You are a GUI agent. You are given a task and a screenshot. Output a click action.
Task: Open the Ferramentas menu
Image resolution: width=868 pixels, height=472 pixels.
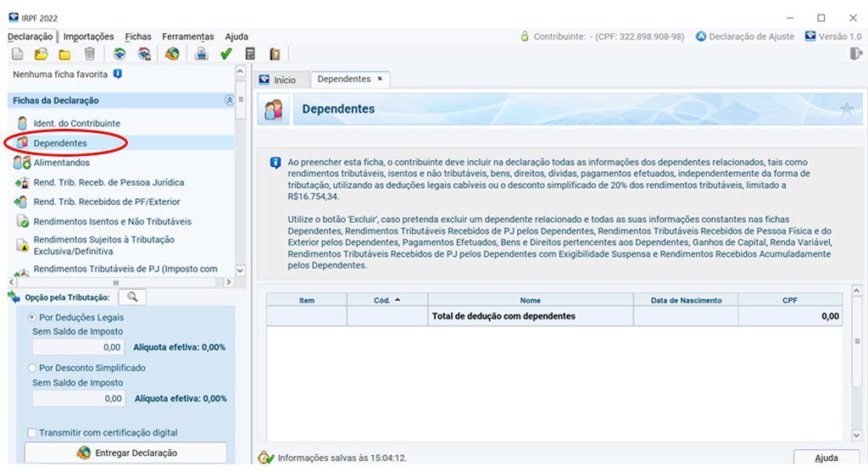[x=187, y=36]
